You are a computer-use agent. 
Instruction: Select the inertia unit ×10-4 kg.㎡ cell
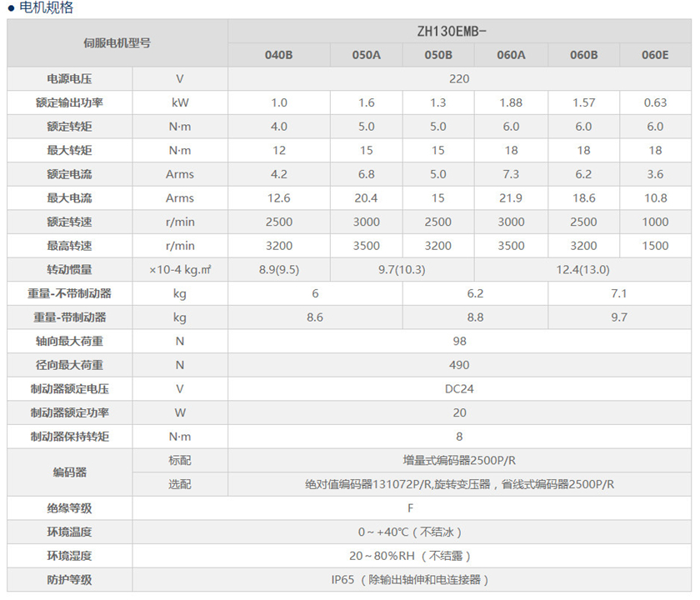180,270
